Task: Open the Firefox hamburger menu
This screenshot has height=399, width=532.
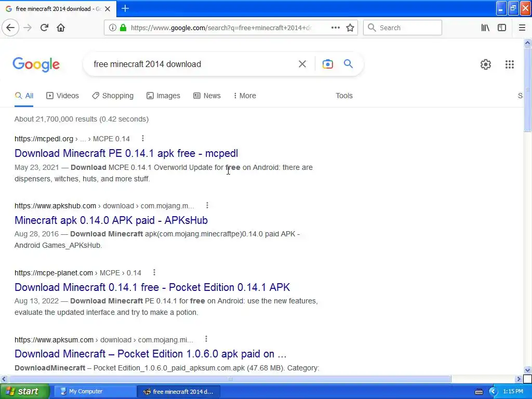Action: pyautogui.click(x=522, y=28)
